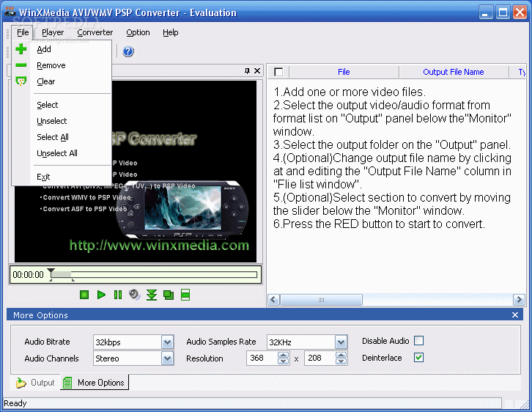Choose Unselect from the File menu
Screen dimensions: 532x412
point(62,121)
